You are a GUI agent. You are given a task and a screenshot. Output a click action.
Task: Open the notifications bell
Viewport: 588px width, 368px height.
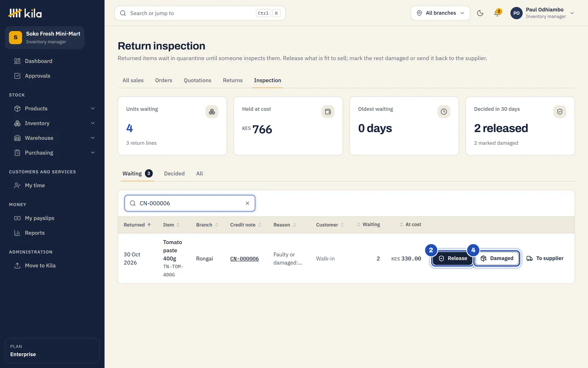click(497, 13)
